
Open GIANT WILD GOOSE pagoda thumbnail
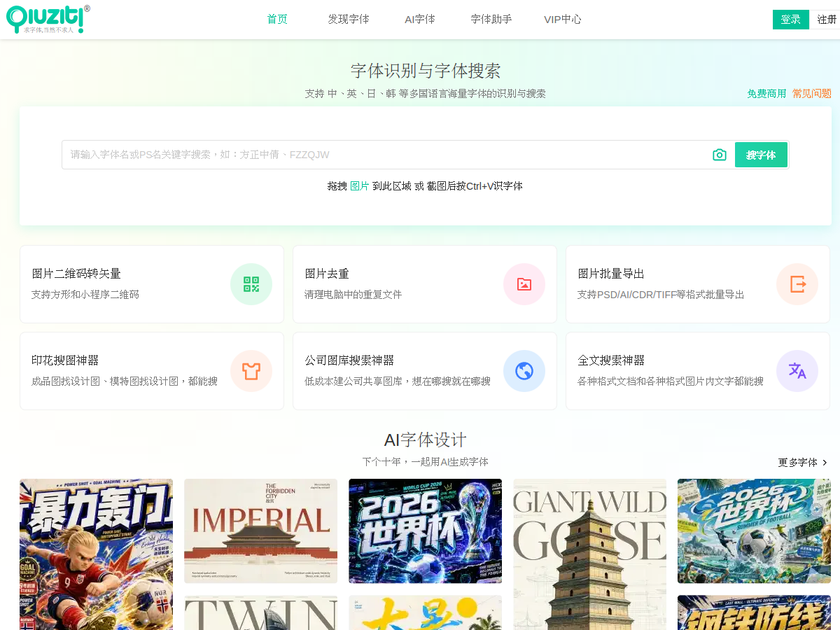tap(589, 554)
